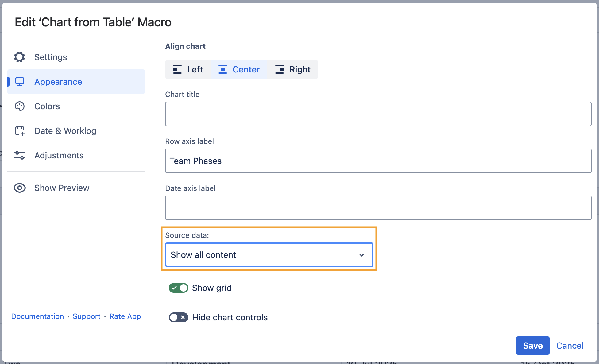Switch to the Adjustments tab
The height and width of the screenshot is (364, 599).
point(59,155)
